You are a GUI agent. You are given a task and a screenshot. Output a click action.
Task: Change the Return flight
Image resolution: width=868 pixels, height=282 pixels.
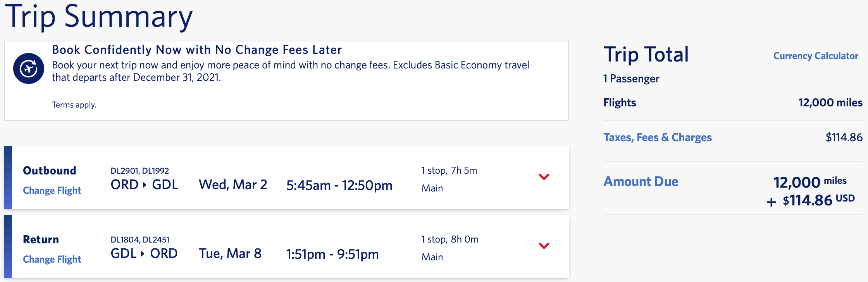coord(52,260)
